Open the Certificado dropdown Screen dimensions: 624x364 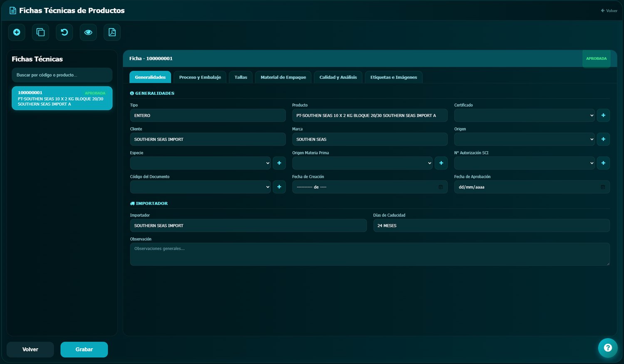pos(524,116)
